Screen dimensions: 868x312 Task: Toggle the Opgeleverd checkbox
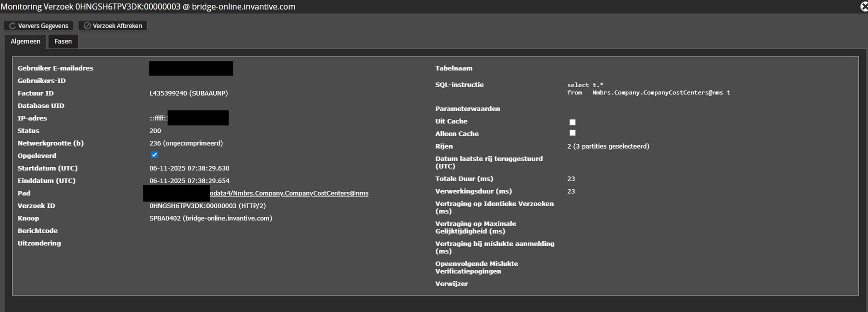pyautogui.click(x=154, y=155)
